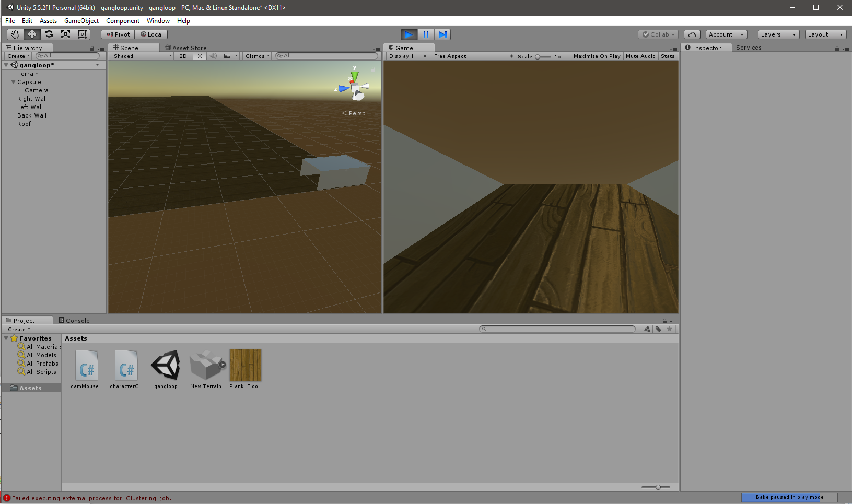This screenshot has height=504, width=852.
Task: Open Collab dropdown
Action: [x=658, y=34]
